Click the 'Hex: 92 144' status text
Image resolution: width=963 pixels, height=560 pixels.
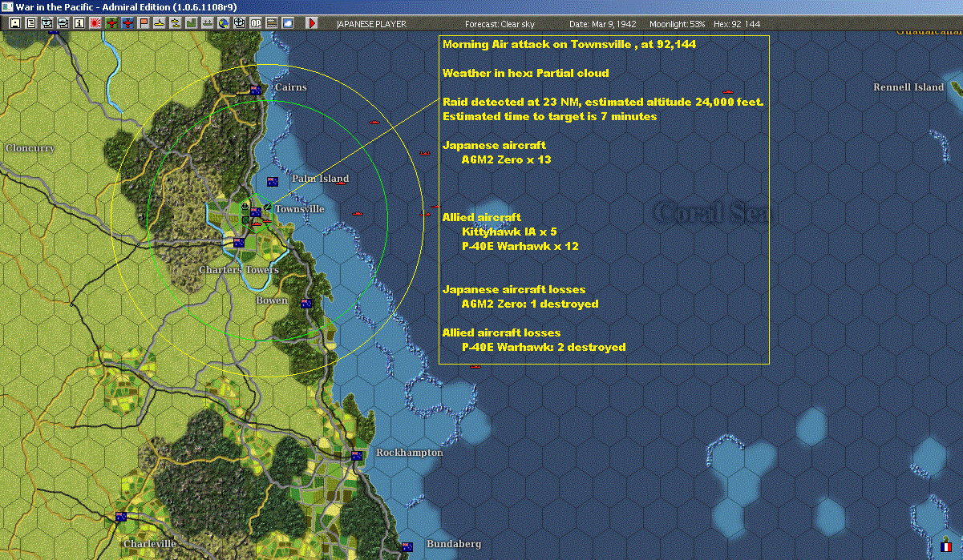pos(738,24)
